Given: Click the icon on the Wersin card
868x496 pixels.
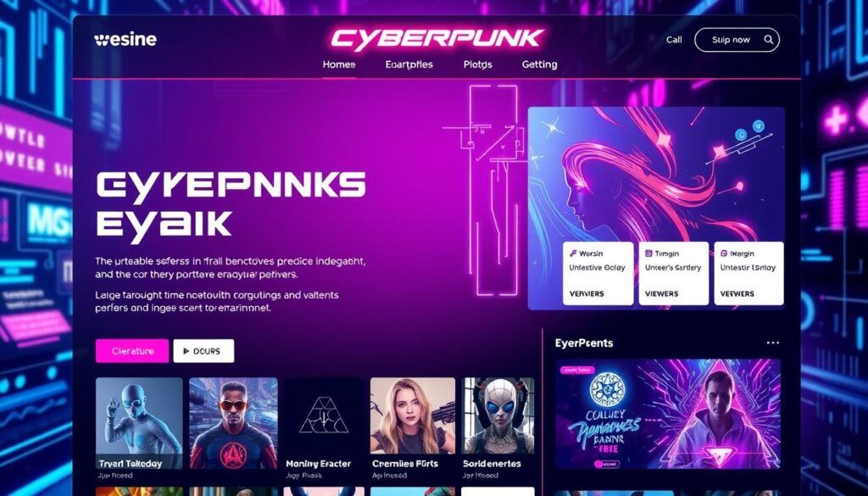Looking at the screenshot, I should [574, 254].
